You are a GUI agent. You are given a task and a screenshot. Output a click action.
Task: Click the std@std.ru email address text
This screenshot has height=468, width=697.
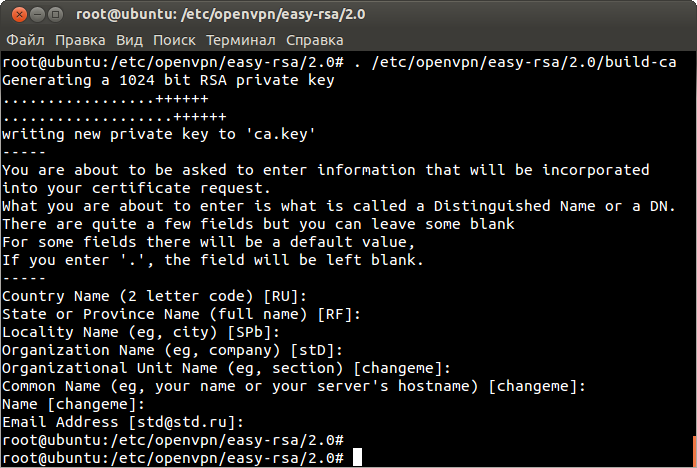click(182, 422)
